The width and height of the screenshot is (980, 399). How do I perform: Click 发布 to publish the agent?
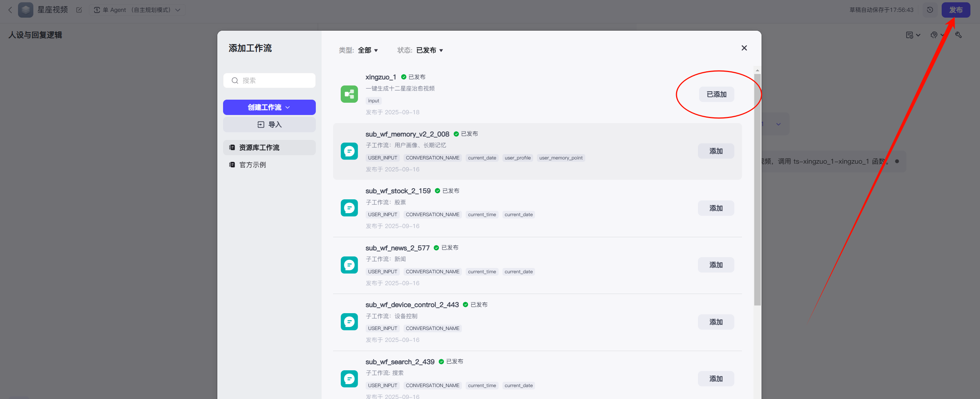pos(955,10)
